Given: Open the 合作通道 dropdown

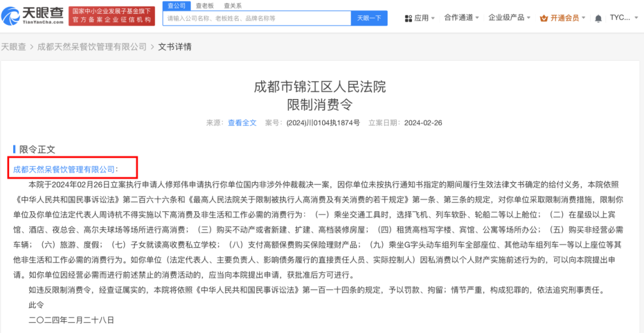Looking at the screenshot, I should [462, 18].
